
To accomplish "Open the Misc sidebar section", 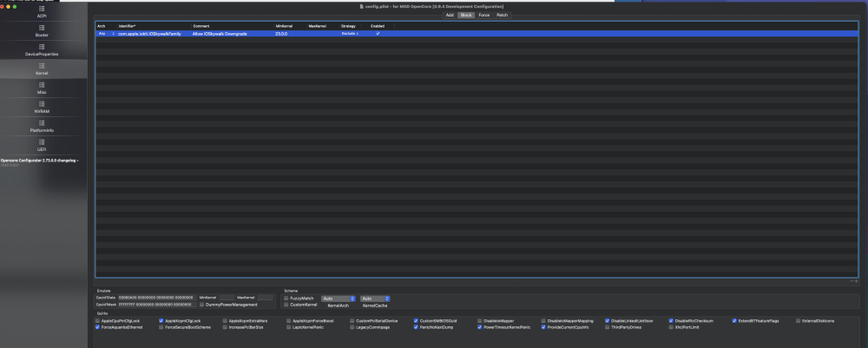I will click(42, 88).
